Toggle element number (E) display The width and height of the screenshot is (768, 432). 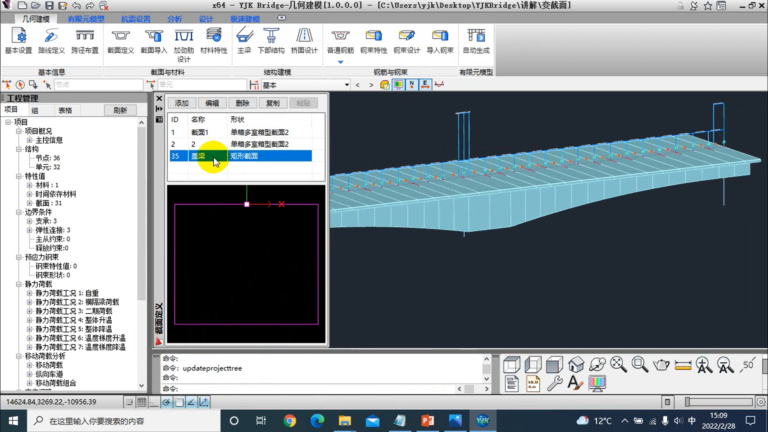[425, 85]
